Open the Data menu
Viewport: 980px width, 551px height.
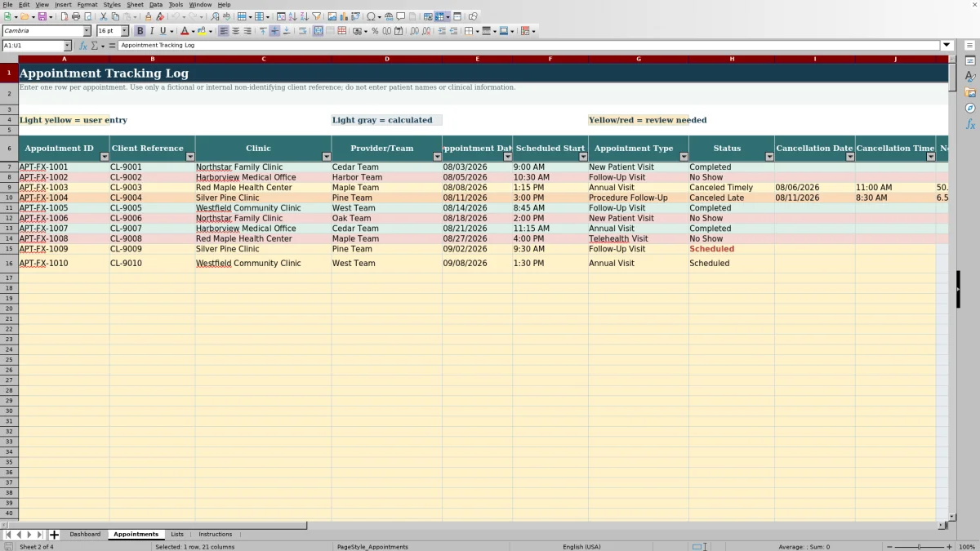point(156,4)
